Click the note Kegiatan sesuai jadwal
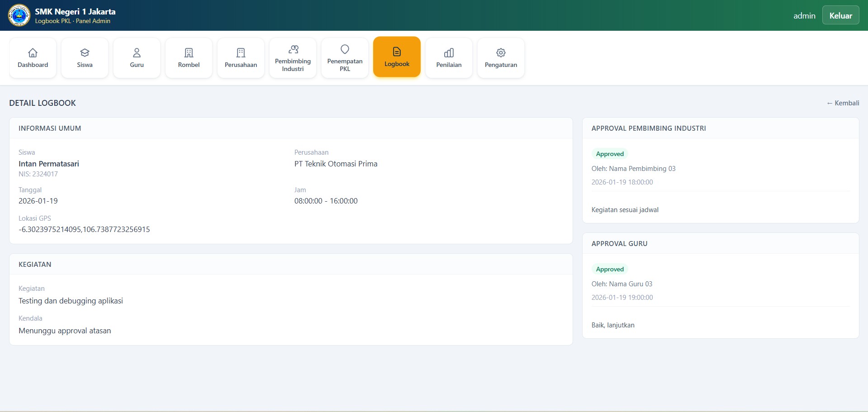The height and width of the screenshot is (412, 868). [x=625, y=210]
